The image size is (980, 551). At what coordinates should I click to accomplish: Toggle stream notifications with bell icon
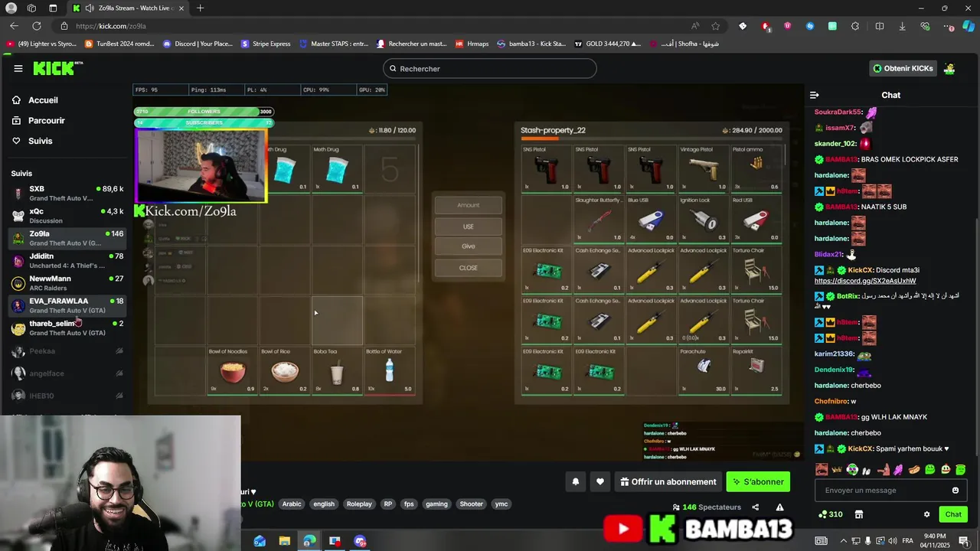pyautogui.click(x=576, y=481)
